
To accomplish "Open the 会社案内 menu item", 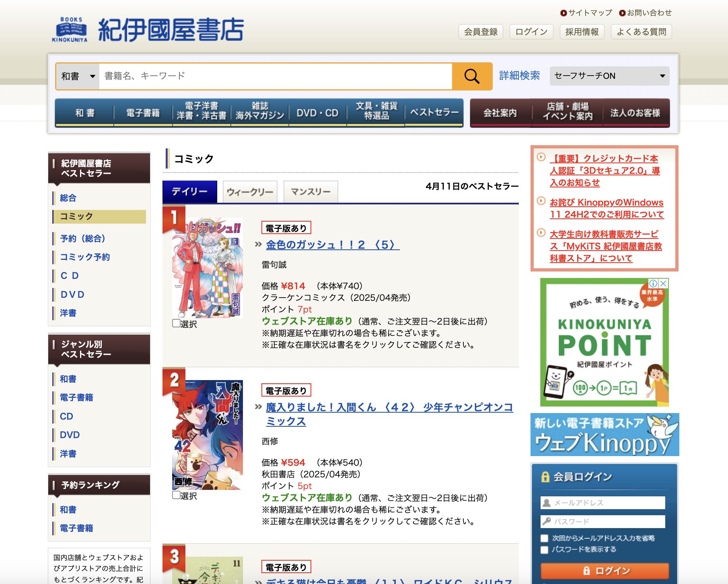I will coord(500,113).
